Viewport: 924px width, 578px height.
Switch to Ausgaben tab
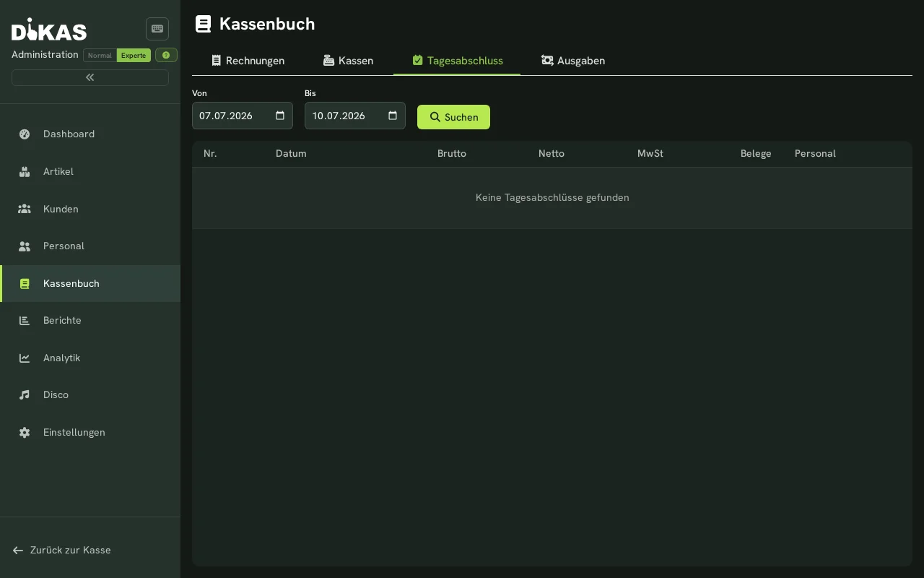(573, 61)
